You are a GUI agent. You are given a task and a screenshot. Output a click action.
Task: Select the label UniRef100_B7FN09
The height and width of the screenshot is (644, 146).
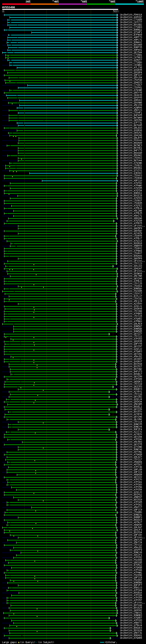[131, 35]
